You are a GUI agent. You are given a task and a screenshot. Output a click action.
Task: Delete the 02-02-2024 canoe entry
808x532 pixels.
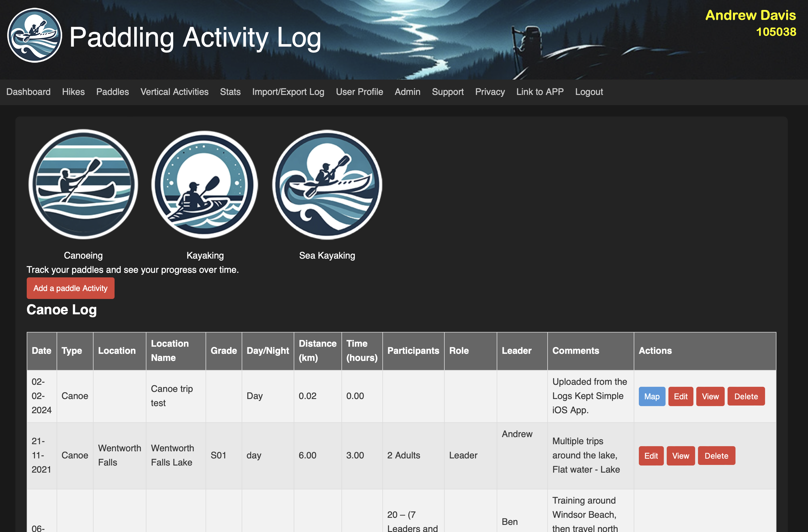pyautogui.click(x=746, y=396)
